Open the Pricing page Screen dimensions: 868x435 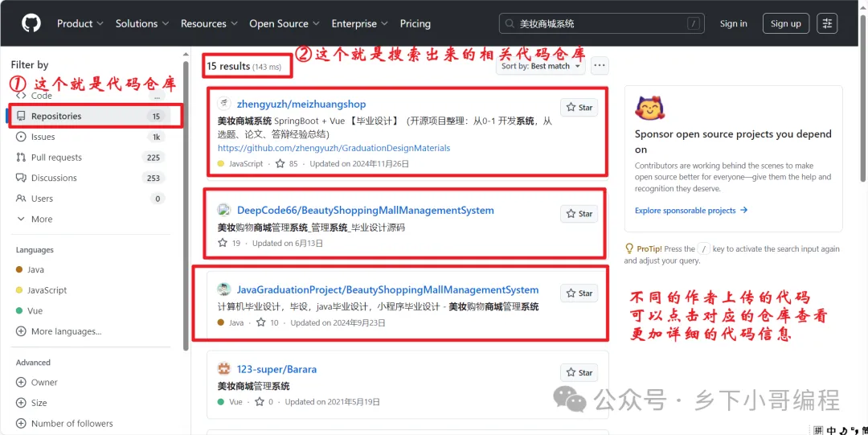416,23
